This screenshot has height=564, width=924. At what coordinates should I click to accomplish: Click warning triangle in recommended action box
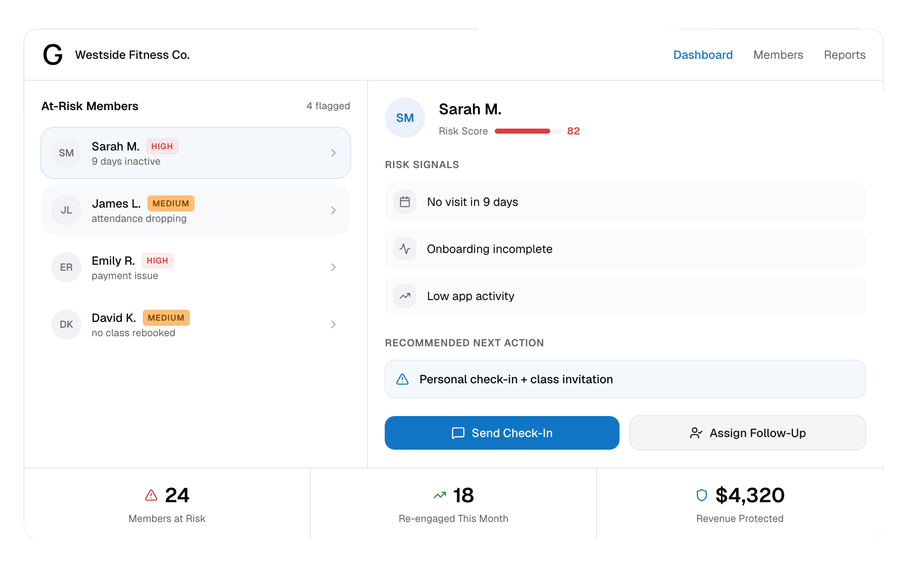(402, 380)
